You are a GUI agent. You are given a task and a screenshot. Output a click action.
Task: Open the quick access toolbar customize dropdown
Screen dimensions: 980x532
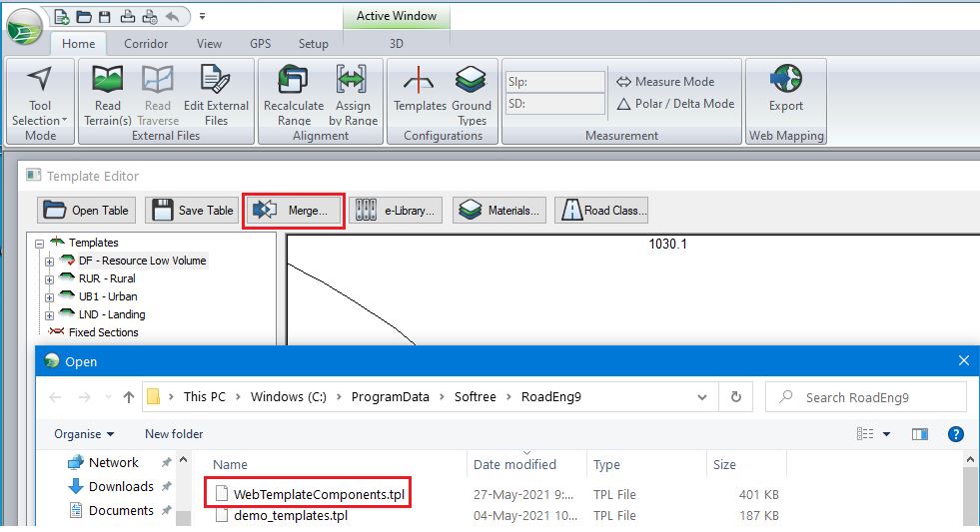tap(202, 16)
